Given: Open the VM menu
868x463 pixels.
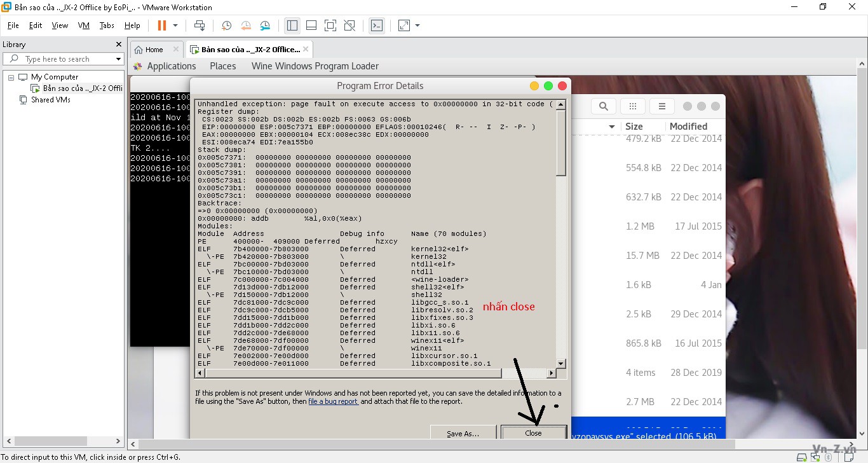Looking at the screenshot, I should point(84,25).
